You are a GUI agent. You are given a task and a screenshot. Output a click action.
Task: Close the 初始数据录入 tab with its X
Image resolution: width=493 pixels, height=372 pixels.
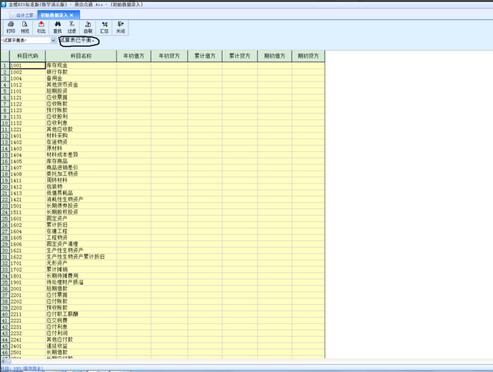[x=72, y=15]
